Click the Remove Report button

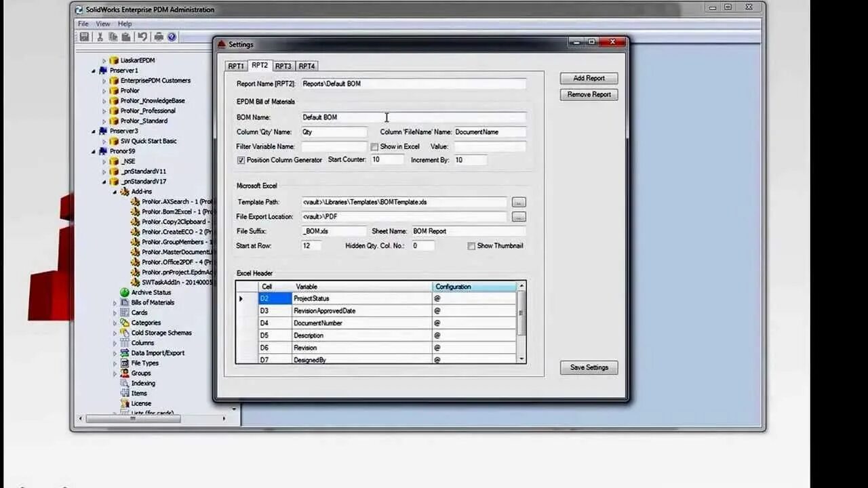point(589,94)
